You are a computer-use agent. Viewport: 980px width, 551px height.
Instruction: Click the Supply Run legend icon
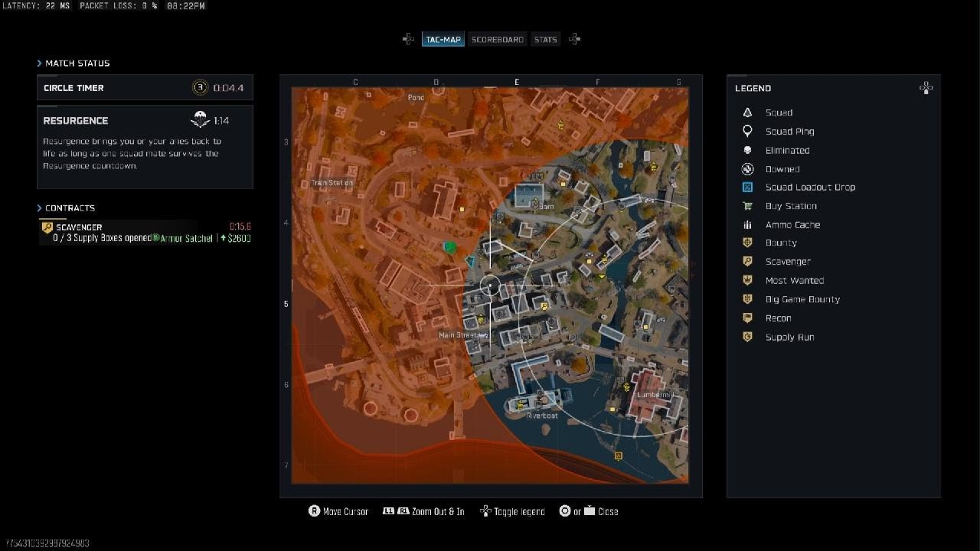(747, 337)
